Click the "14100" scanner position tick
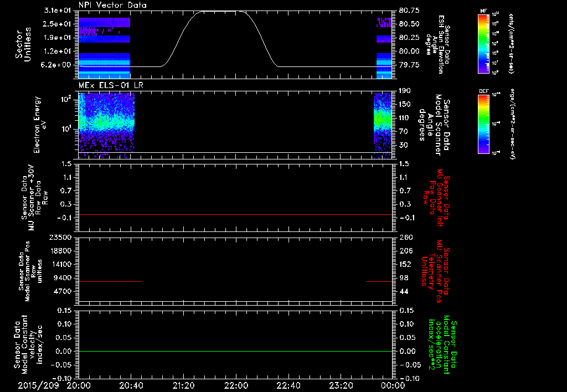This screenshot has width=567, height=392. click(x=61, y=264)
